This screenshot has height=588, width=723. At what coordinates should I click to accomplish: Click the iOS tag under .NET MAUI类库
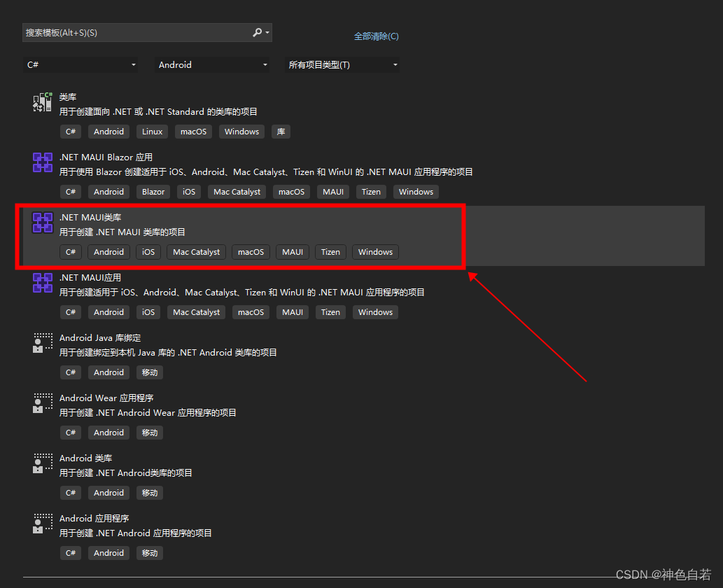click(148, 252)
